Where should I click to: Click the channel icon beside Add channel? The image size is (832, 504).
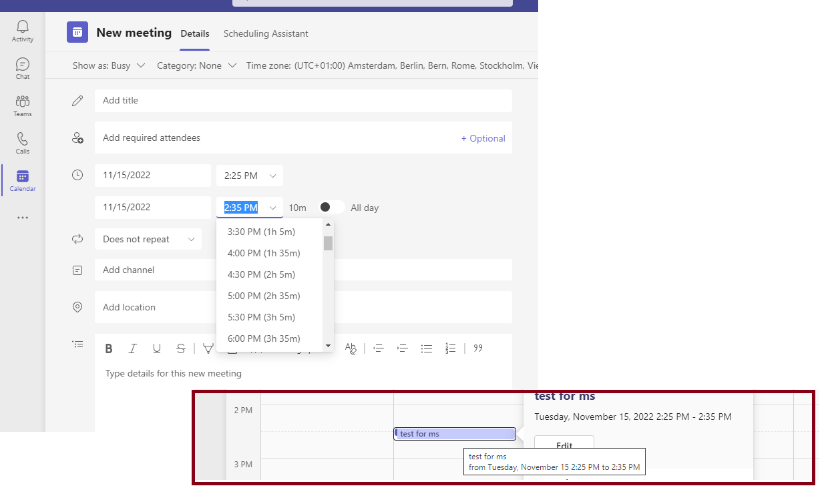coord(77,270)
